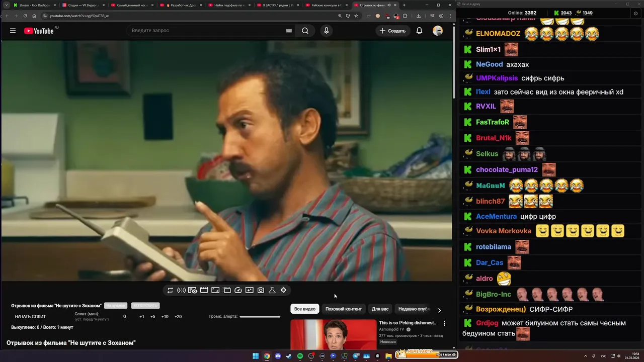The width and height of the screenshot is (644, 362).
Task: Bookmark this page with star icon
Action: tap(356, 16)
